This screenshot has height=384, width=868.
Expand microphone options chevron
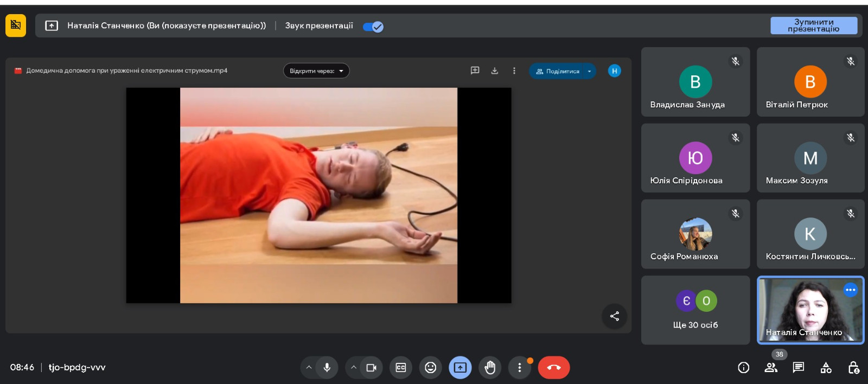(309, 368)
